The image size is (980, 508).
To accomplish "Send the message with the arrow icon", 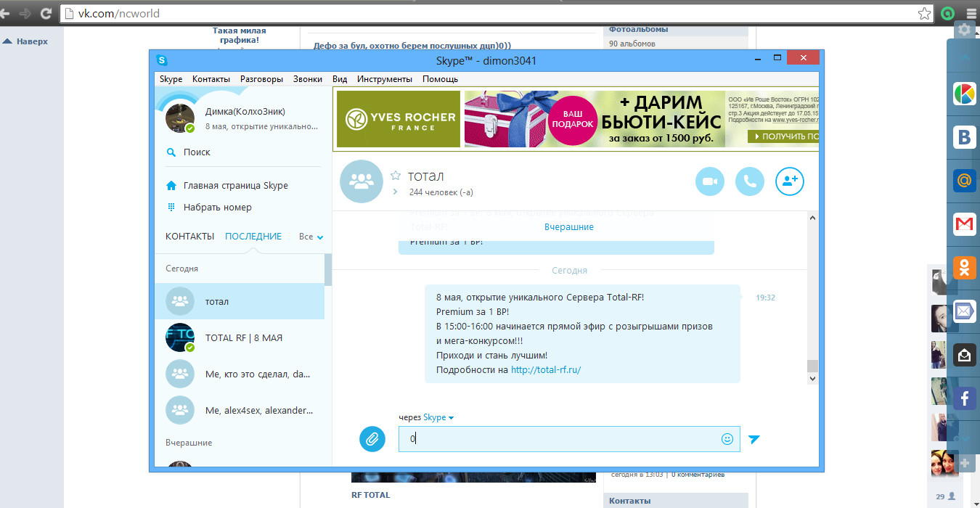I will [x=754, y=439].
